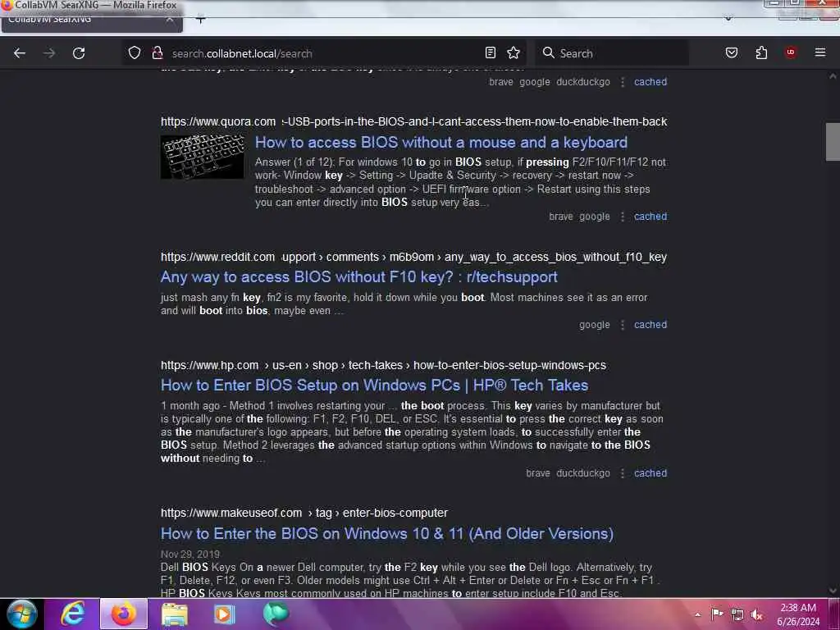Show hidden system tray icons

697,614
